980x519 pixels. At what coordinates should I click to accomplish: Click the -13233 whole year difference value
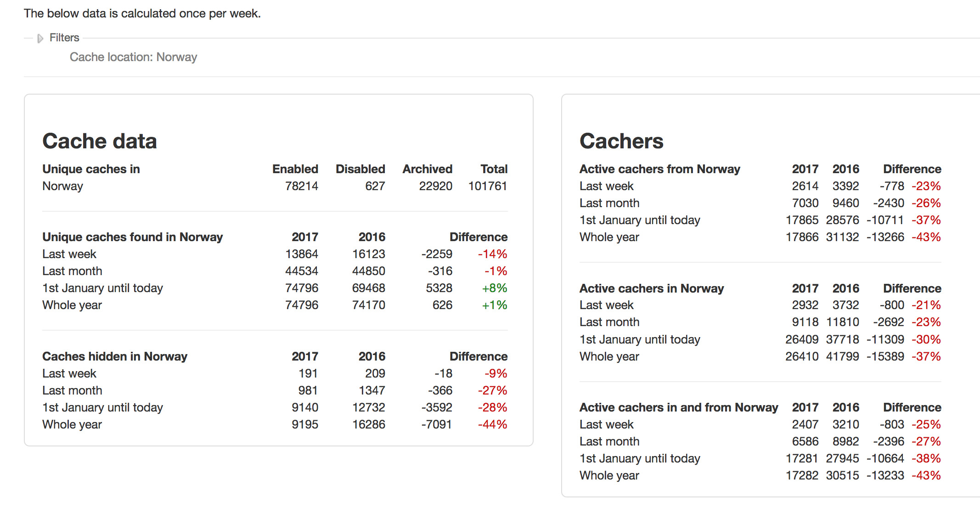pyautogui.click(x=885, y=475)
